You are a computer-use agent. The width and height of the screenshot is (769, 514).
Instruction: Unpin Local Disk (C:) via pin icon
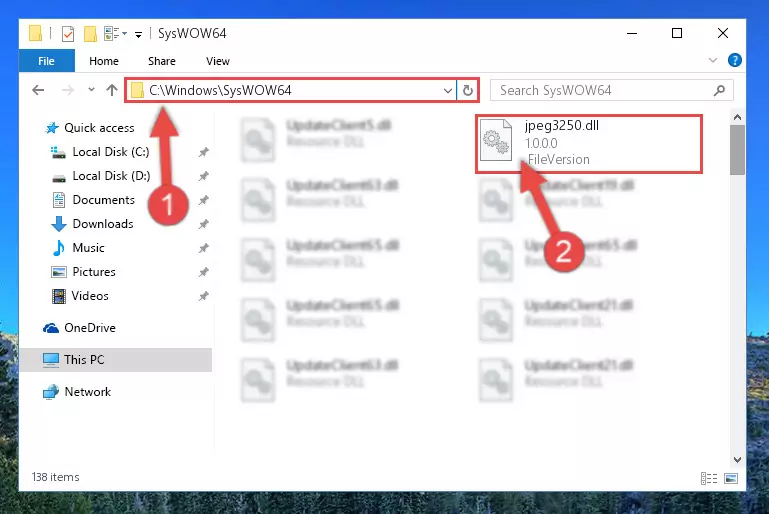tap(204, 153)
